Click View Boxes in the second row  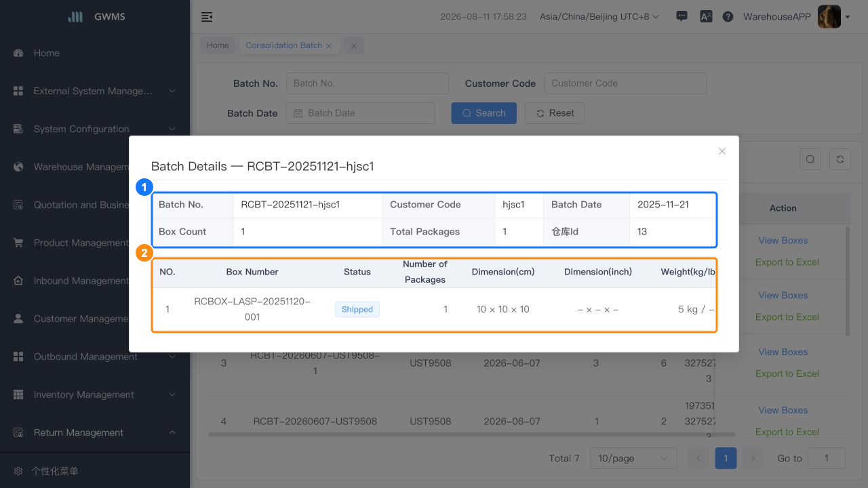coord(783,296)
